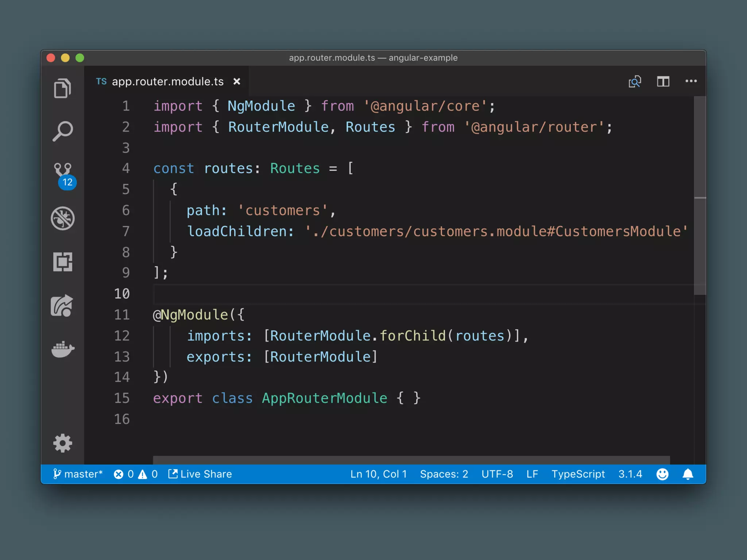Image resolution: width=747 pixels, height=560 pixels.
Task: Open the errors count in status bar
Action: coord(124,474)
